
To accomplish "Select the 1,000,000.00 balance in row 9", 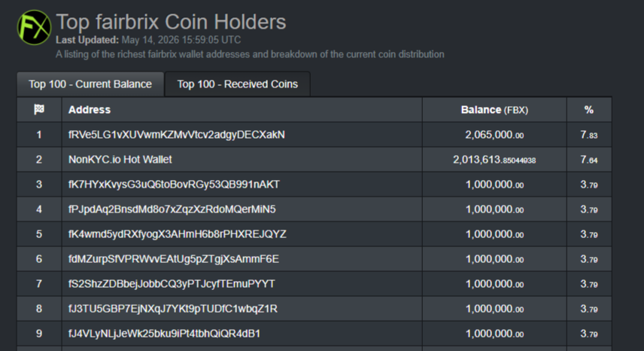I will point(494,334).
